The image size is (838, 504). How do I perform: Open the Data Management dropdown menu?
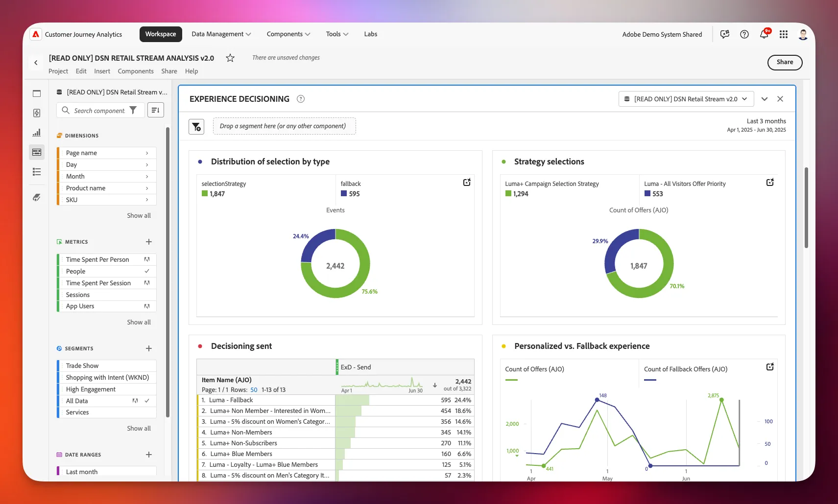coord(221,34)
